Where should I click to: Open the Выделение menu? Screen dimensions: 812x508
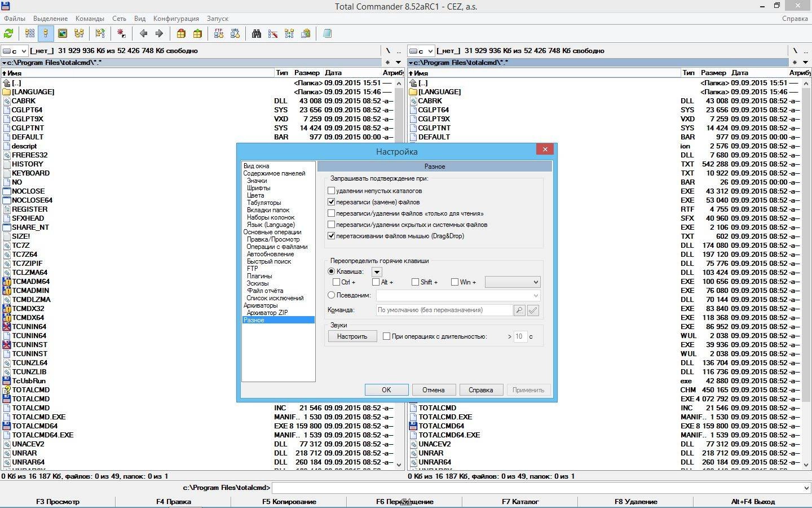coord(50,19)
